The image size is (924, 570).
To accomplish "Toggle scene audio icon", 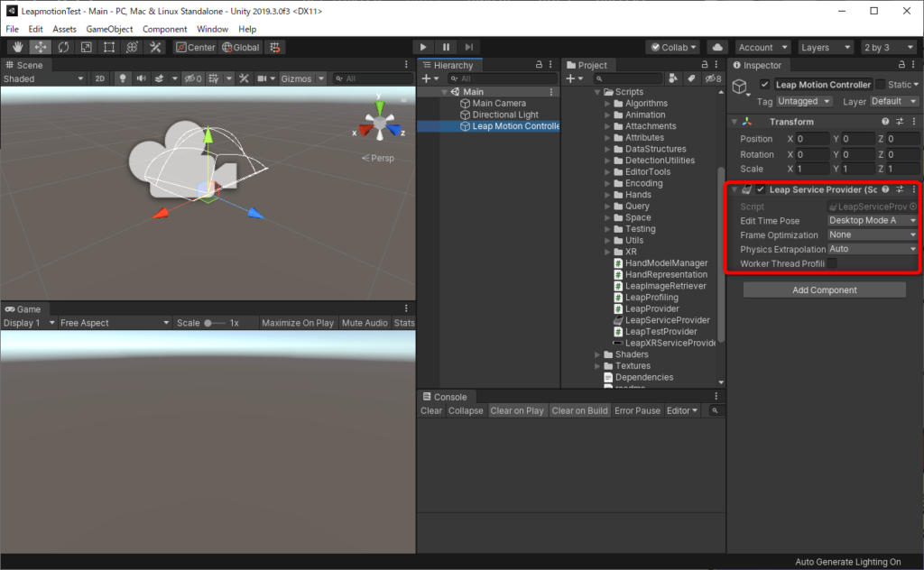I will pyautogui.click(x=141, y=78).
